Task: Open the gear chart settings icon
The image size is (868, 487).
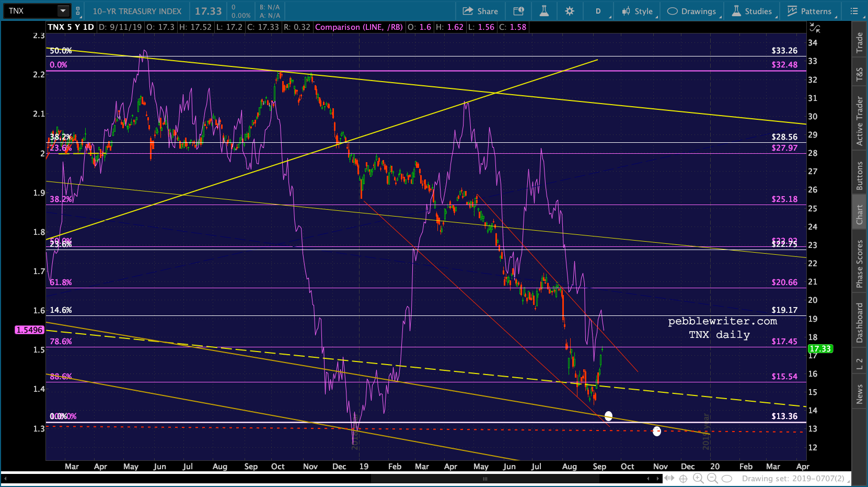Action: (570, 11)
